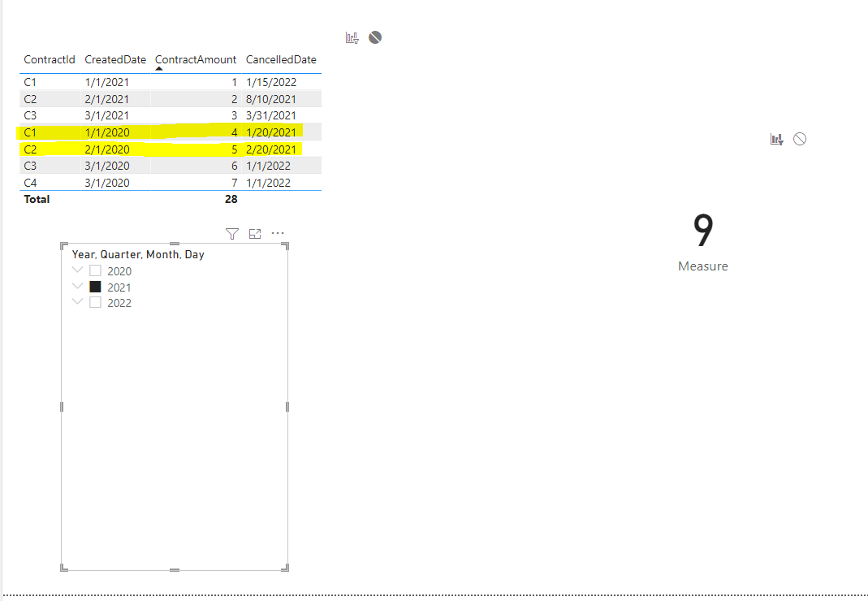Click the ContractAmount cell with value 6

(234, 166)
